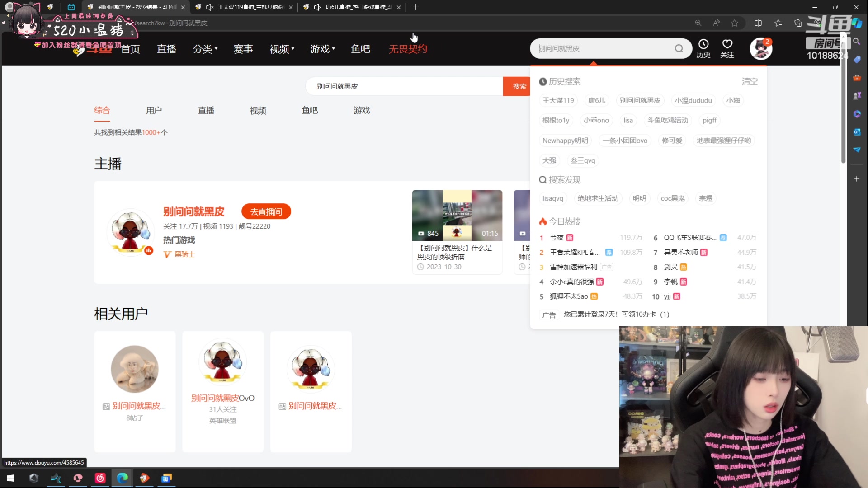This screenshot has height=488, width=868.
Task: Select history tag 小温dududu
Action: (x=693, y=100)
